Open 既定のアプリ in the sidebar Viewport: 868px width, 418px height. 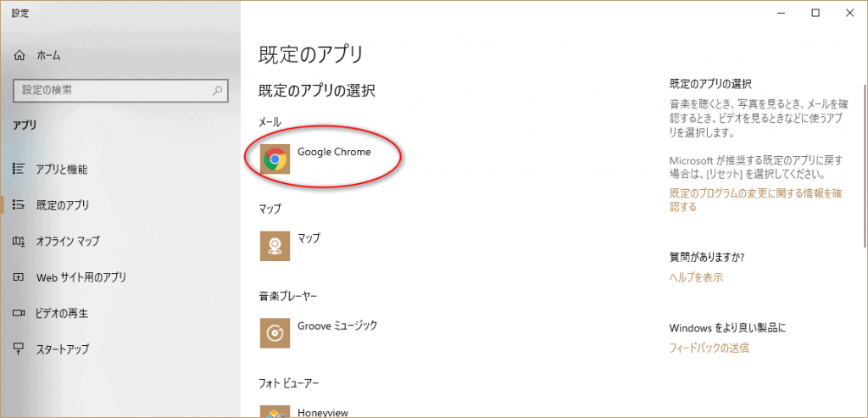click(62, 205)
